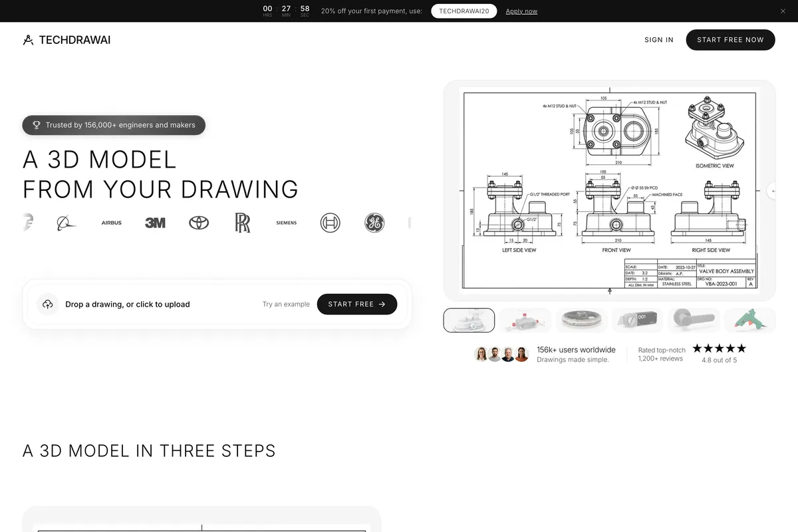Click the cloud upload icon

tap(48, 304)
